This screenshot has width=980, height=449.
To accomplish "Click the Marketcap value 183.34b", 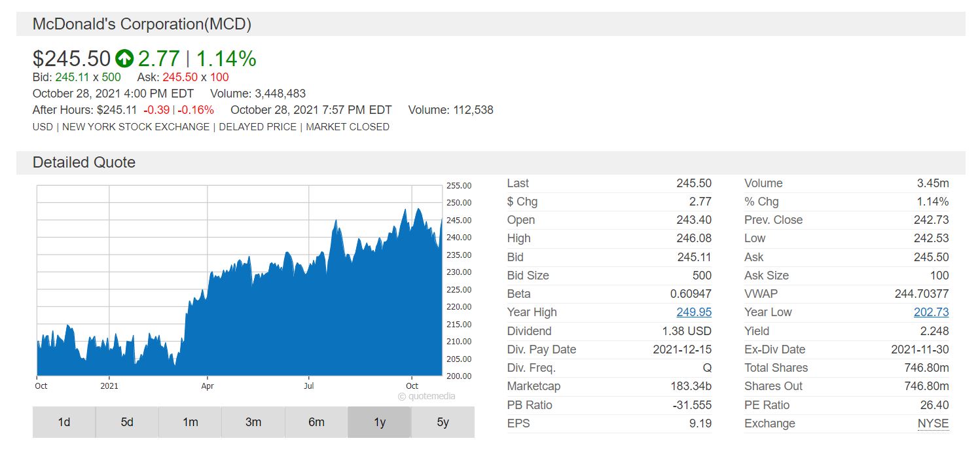I will tap(689, 386).
